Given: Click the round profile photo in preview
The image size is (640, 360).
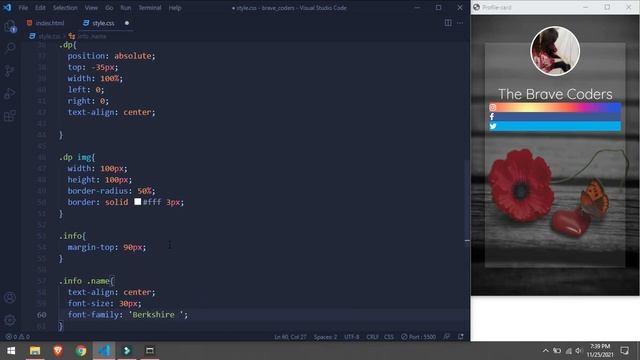Looking at the screenshot, I should 555,51.
